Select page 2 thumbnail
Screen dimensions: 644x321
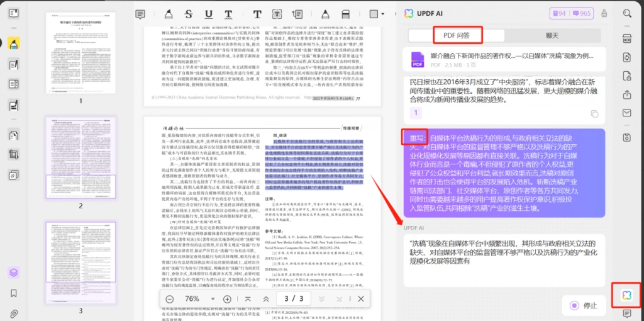click(x=80, y=158)
